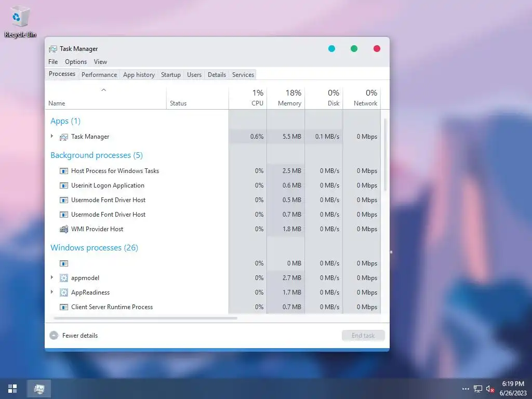Click the 1.8 MB memory value
This screenshot has height=399, width=532.
292,229
